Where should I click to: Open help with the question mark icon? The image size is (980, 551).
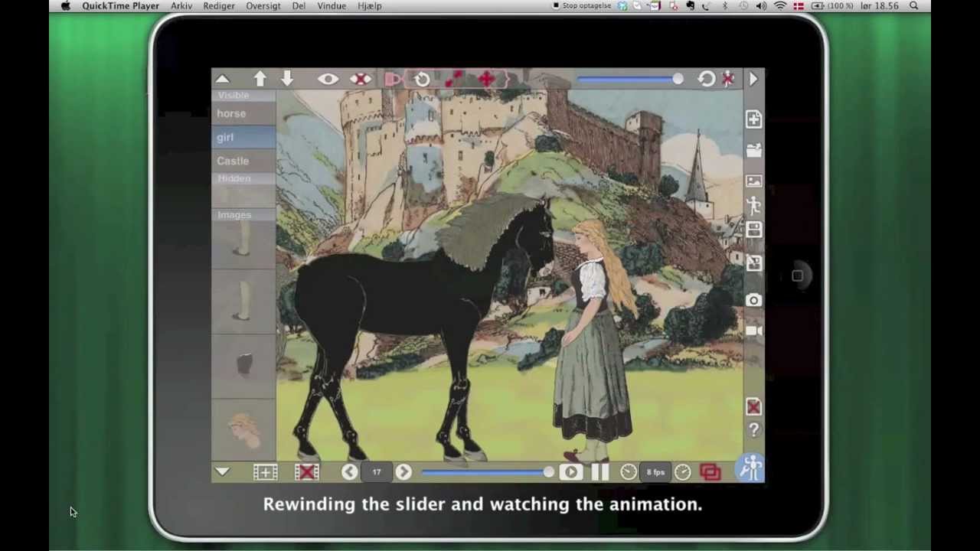click(753, 430)
